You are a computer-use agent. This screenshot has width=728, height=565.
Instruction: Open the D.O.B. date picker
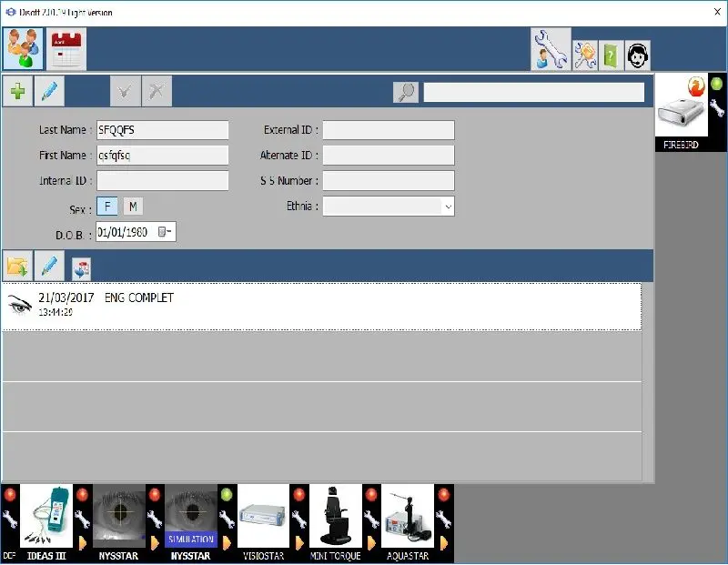pos(164,232)
